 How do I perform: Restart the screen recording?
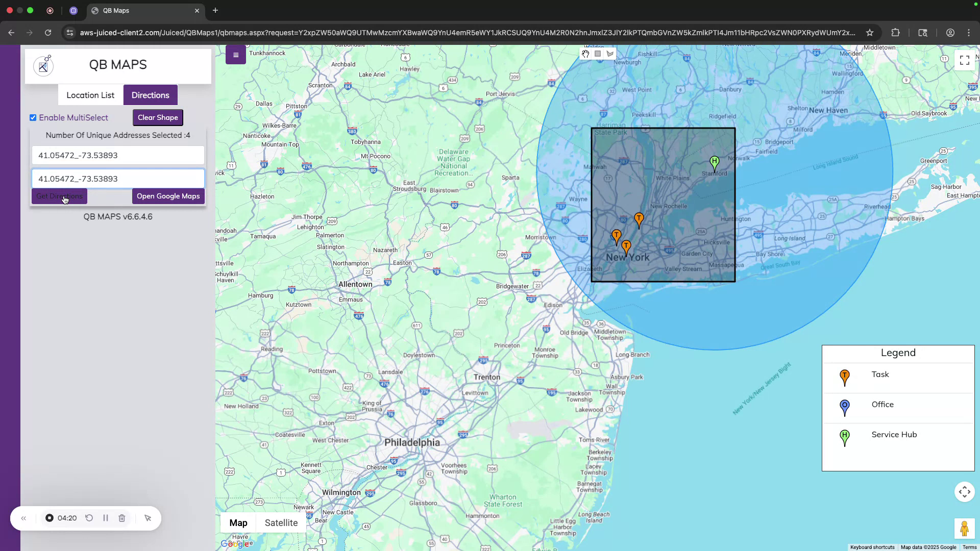[x=89, y=518]
